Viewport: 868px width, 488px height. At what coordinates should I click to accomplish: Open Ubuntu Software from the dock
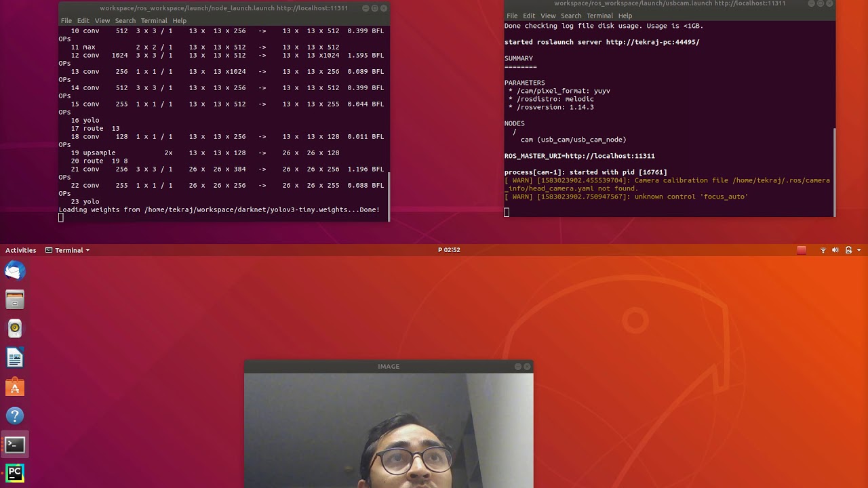click(15, 387)
